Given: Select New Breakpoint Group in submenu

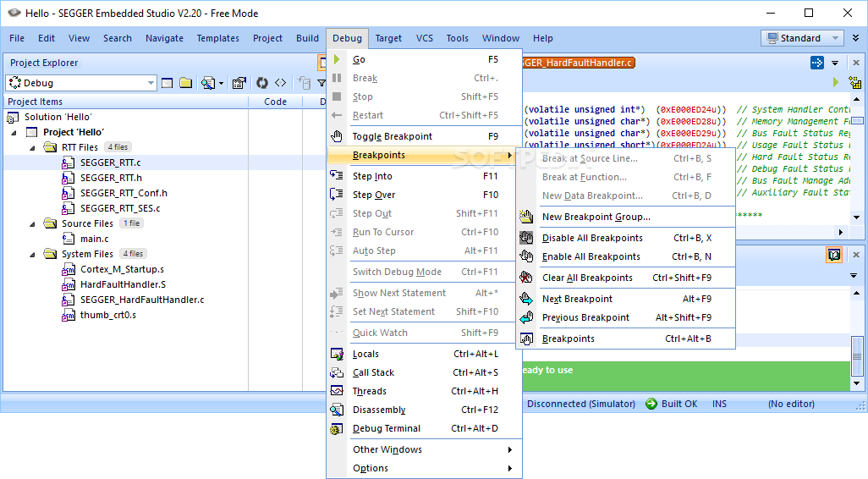Looking at the screenshot, I should (625, 217).
